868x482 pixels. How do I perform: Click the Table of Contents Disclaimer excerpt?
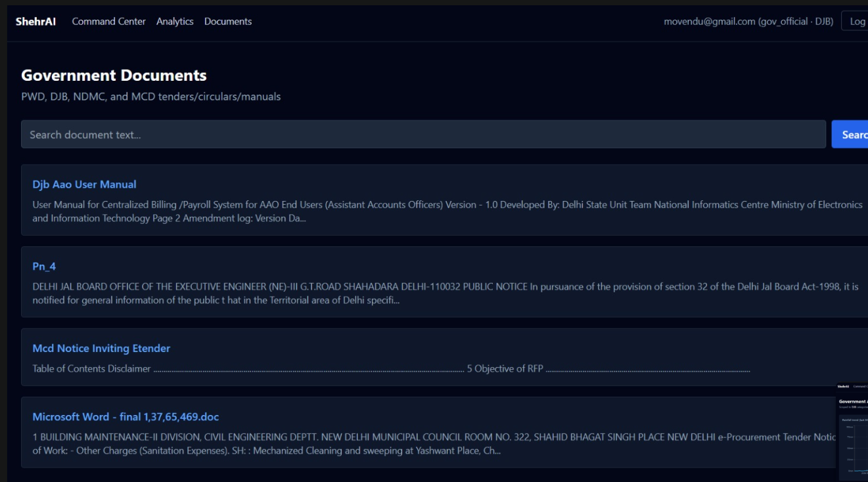(91, 368)
